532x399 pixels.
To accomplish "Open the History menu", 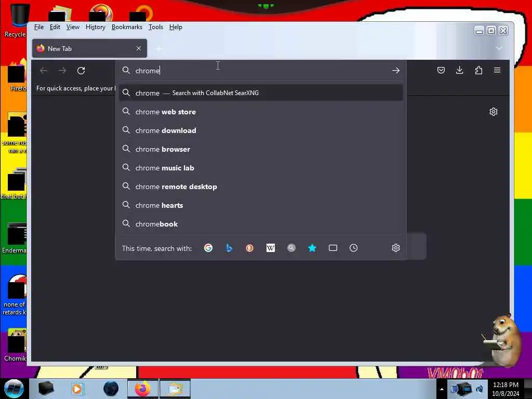I will tap(96, 27).
